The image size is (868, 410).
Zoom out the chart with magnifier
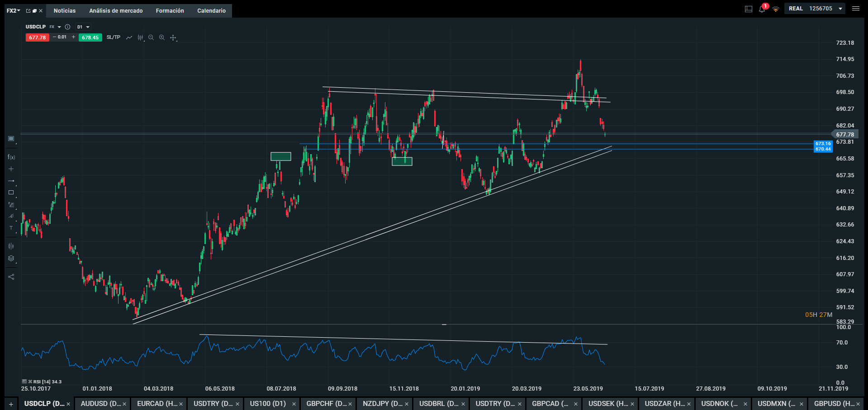[151, 38]
